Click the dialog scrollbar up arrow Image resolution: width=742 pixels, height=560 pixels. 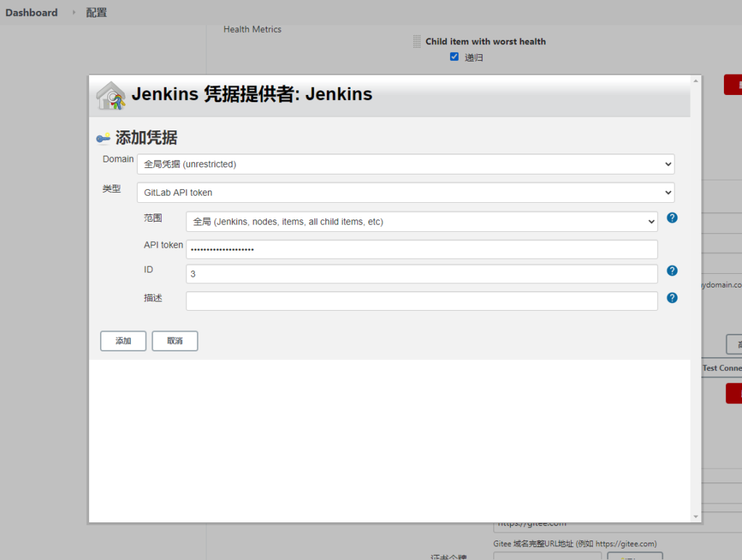tap(696, 81)
